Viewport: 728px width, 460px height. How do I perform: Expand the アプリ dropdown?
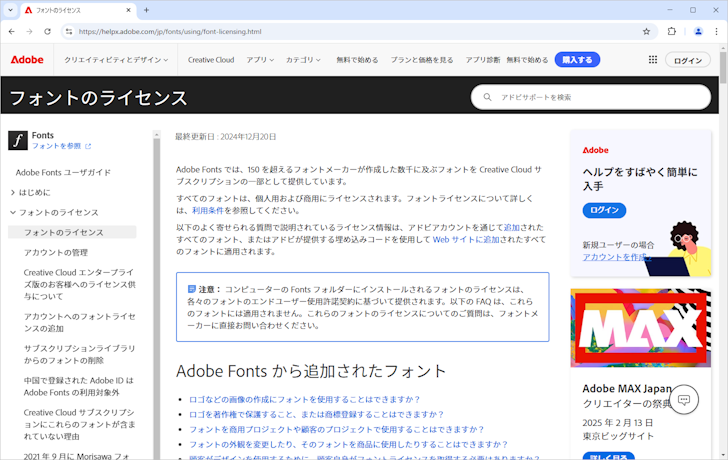260,60
